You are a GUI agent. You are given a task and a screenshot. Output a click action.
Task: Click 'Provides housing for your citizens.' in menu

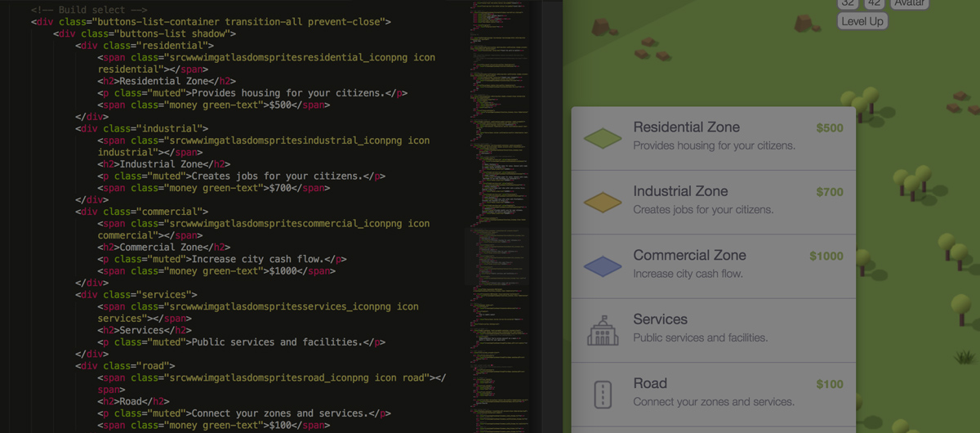click(x=715, y=145)
